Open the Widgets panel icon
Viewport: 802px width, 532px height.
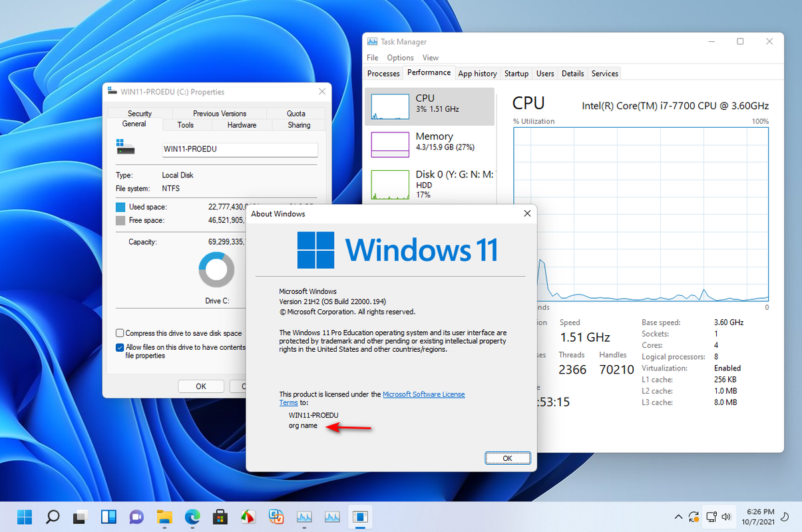click(x=108, y=517)
